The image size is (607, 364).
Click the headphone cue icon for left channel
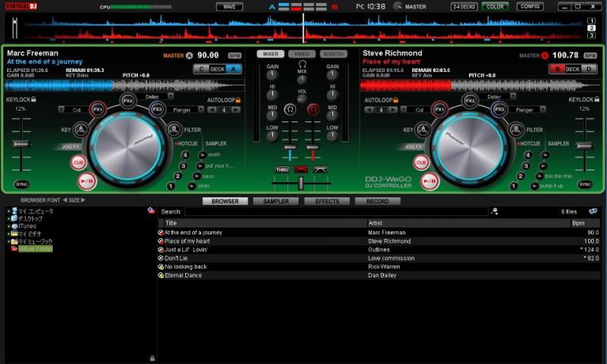[x=290, y=109]
